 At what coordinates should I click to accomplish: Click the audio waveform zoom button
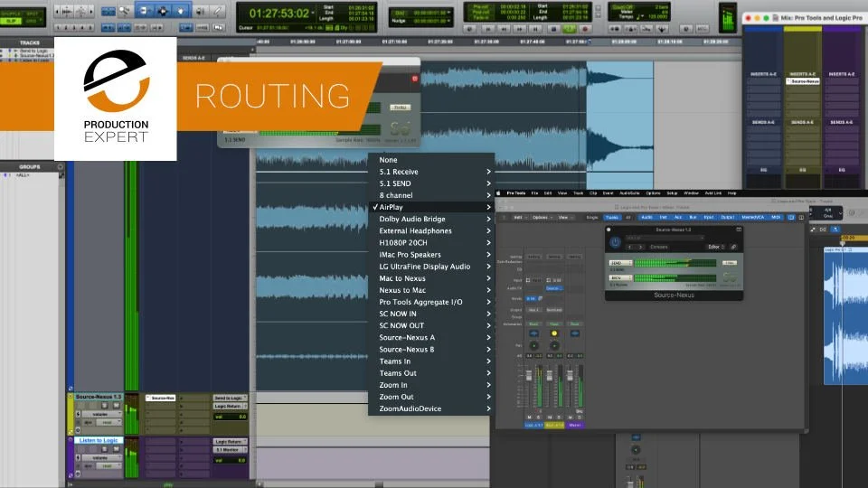pos(68,11)
